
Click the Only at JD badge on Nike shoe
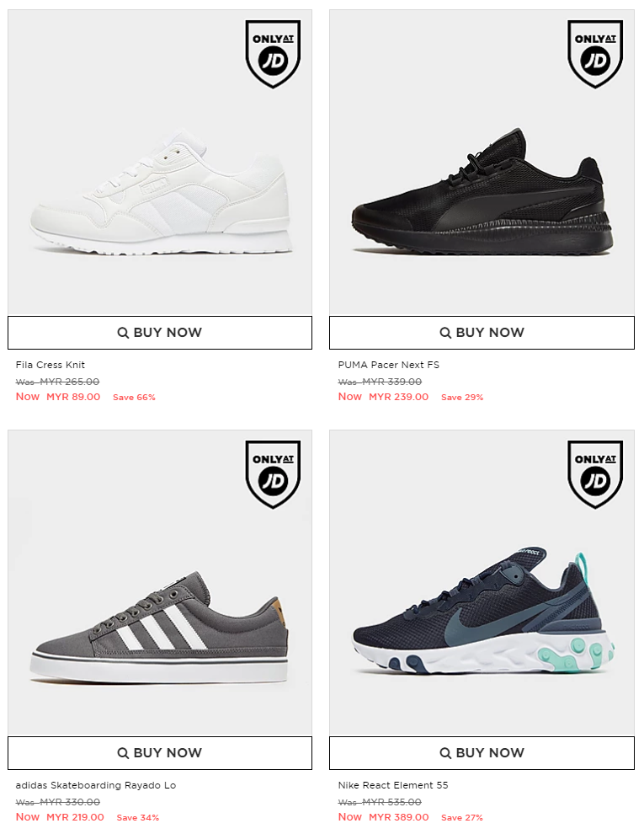click(594, 474)
